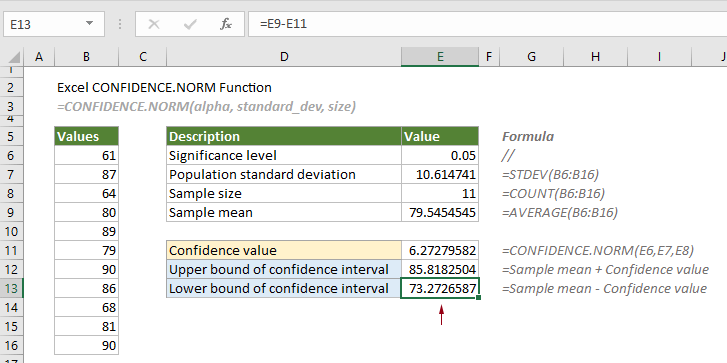
Task: Select column H header
Action: pyautogui.click(x=595, y=57)
